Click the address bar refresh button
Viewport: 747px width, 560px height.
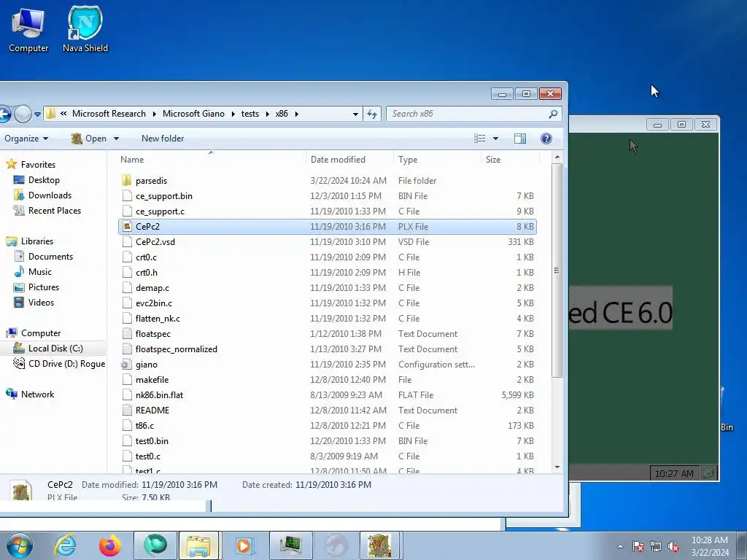[x=372, y=114]
